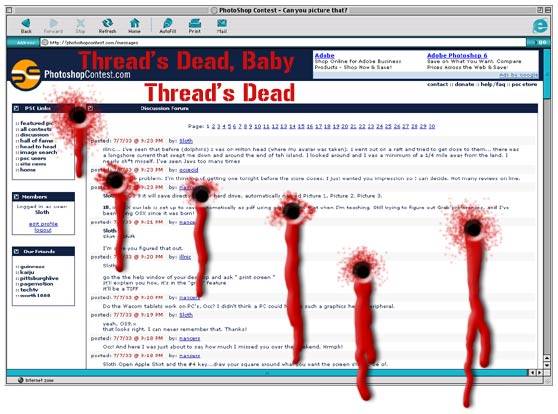Image resolution: width=558 pixels, height=414 pixels.
Task: Open the Adobe ad link
Action: 325,56
